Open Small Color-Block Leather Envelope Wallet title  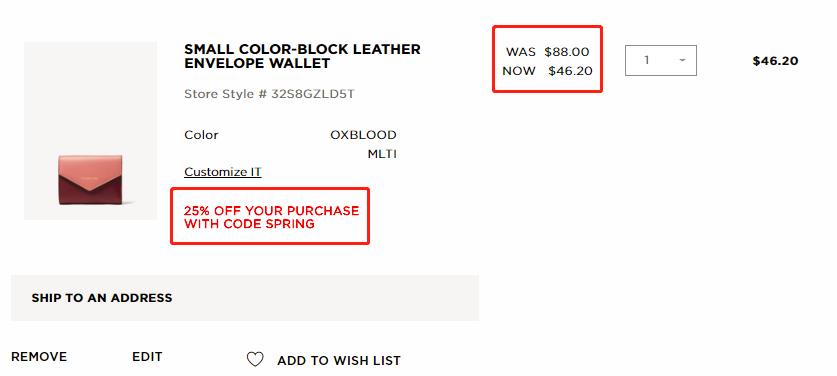[x=302, y=56]
